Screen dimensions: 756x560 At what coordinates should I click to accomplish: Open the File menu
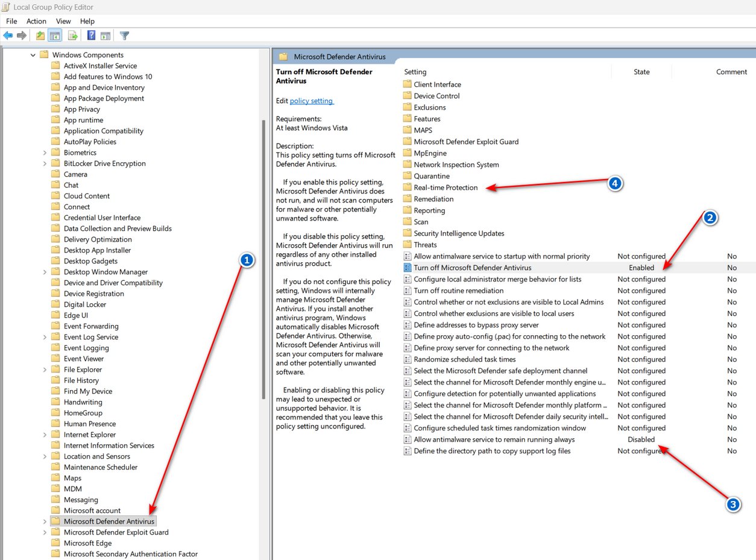[x=11, y=21]
